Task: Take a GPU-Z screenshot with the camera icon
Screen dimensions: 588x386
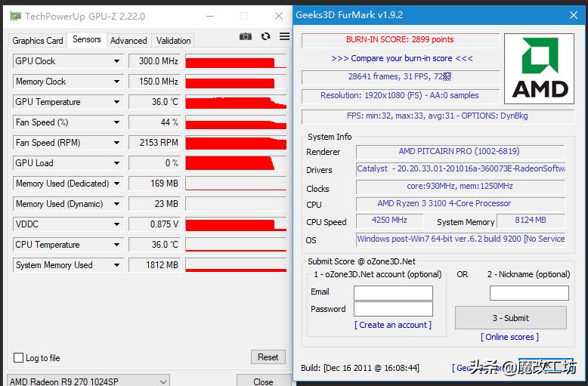Action: click(246, 36)
